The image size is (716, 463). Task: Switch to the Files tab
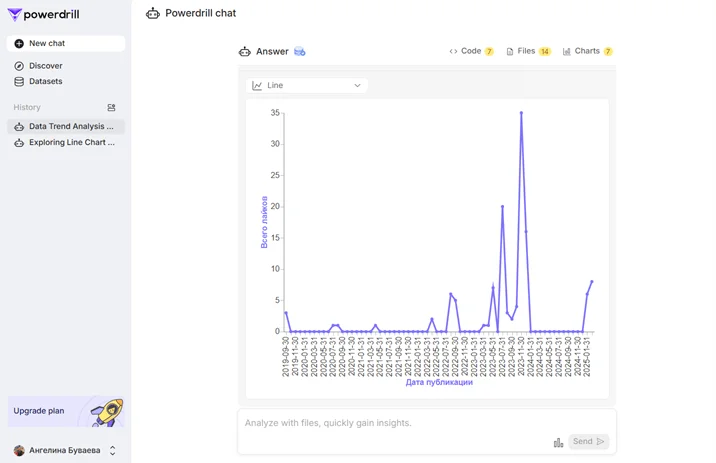pyautogui.click(x=527, y=51)
